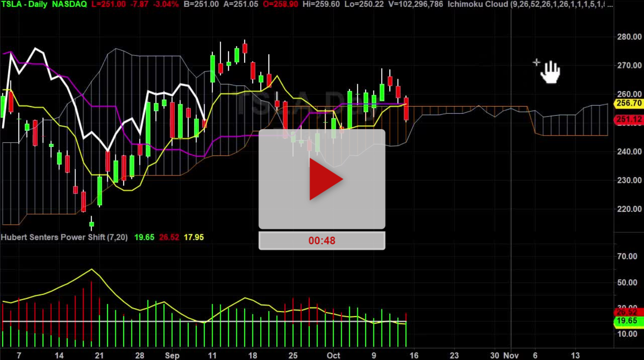
Task: Open the Hubert Senters Power Shift indicator label
Action: click(x=64, y=237)
